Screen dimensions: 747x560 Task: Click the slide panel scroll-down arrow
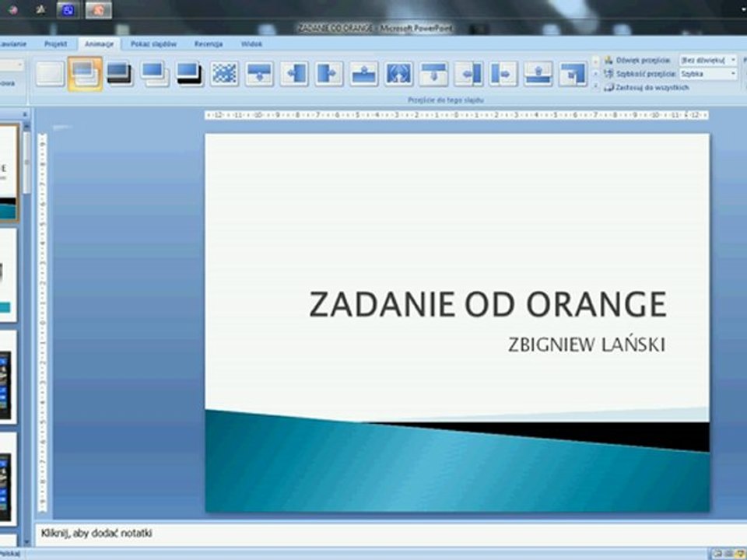tap(26, 542)
